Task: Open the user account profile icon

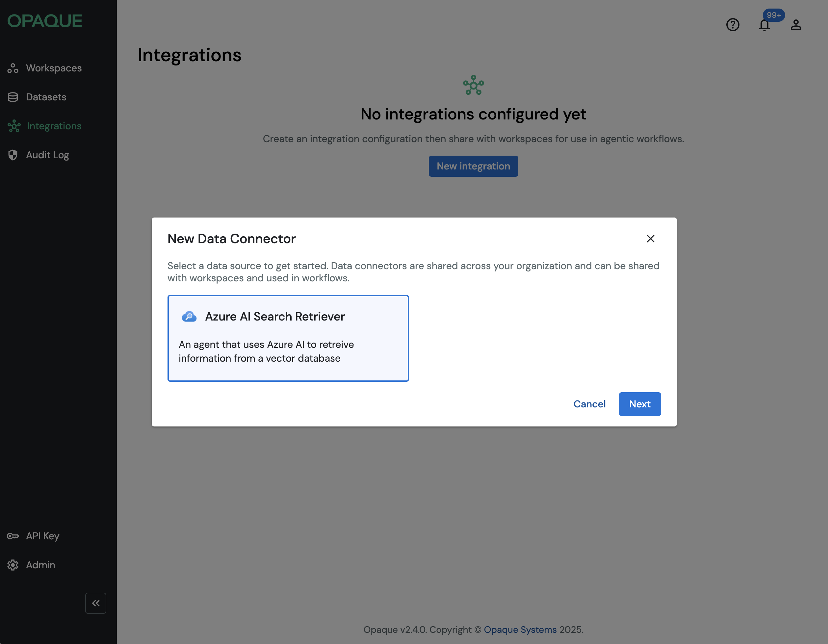Action: pyautogui.click(x=796, y=25)
